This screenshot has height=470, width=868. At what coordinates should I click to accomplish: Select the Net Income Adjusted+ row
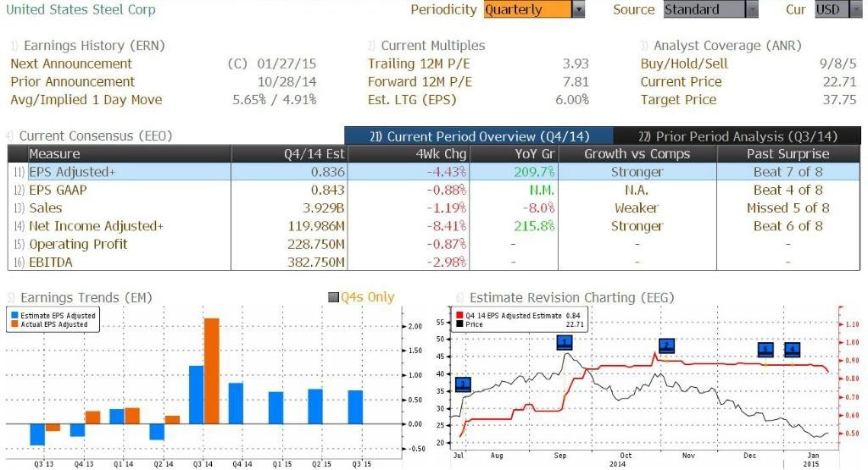click(434, 226)
